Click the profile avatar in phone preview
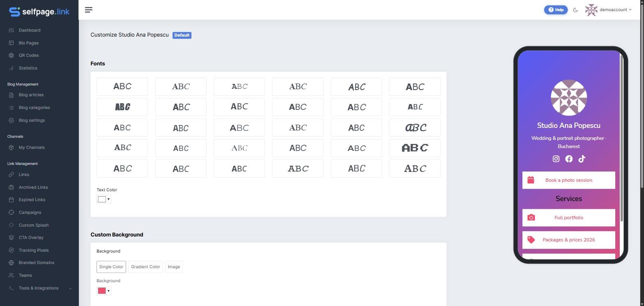The height and width of the screenshot is (306, 644). pyautogui.click(x=569, y=98)
